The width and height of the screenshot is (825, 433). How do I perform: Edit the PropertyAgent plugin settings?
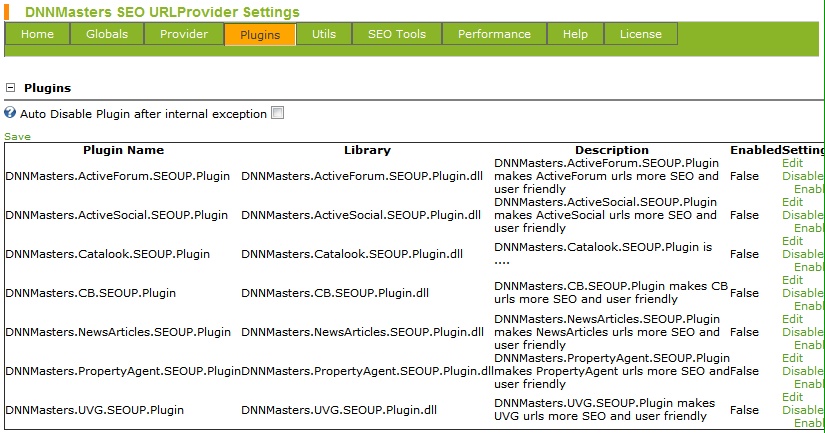[792, 358]
